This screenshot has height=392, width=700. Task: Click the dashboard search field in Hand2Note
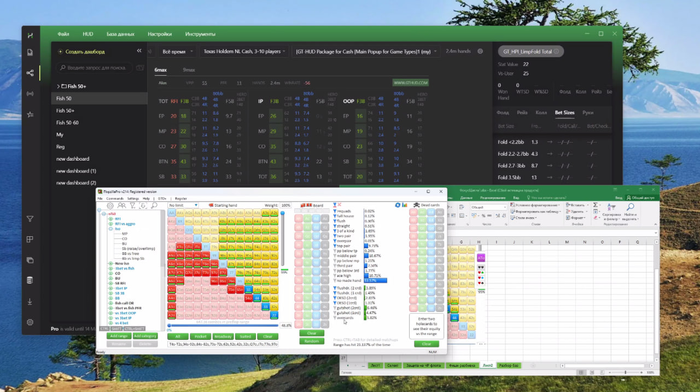coord(95,68)
